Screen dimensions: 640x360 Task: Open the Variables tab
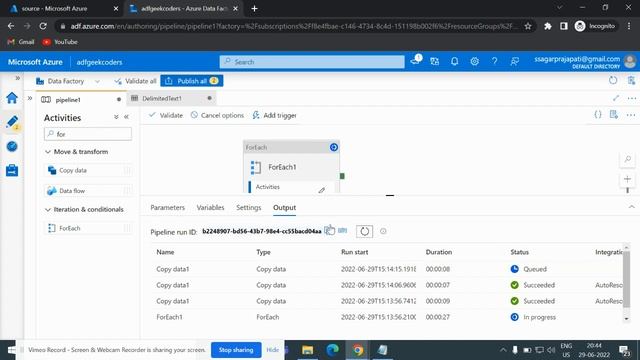tap(210, 207)
